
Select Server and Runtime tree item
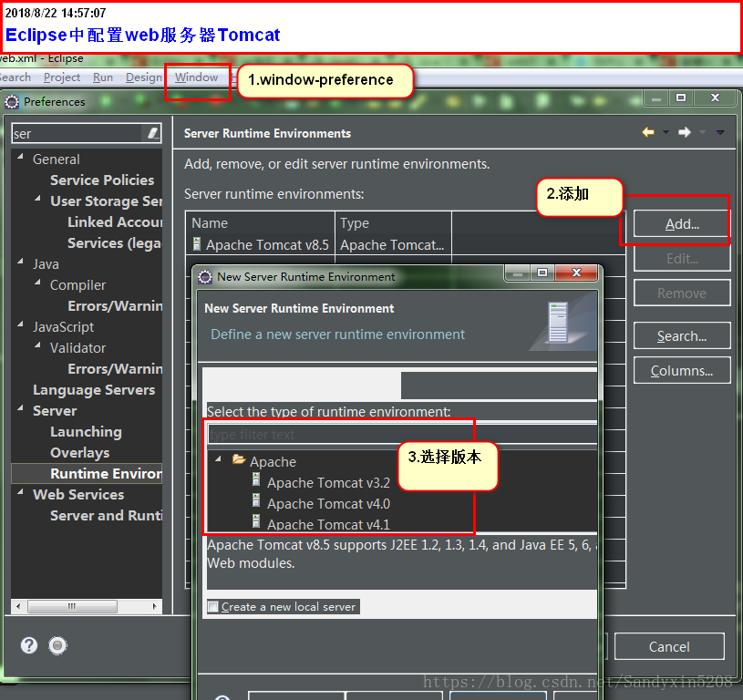pyautogui.click(x=106, y=515)
